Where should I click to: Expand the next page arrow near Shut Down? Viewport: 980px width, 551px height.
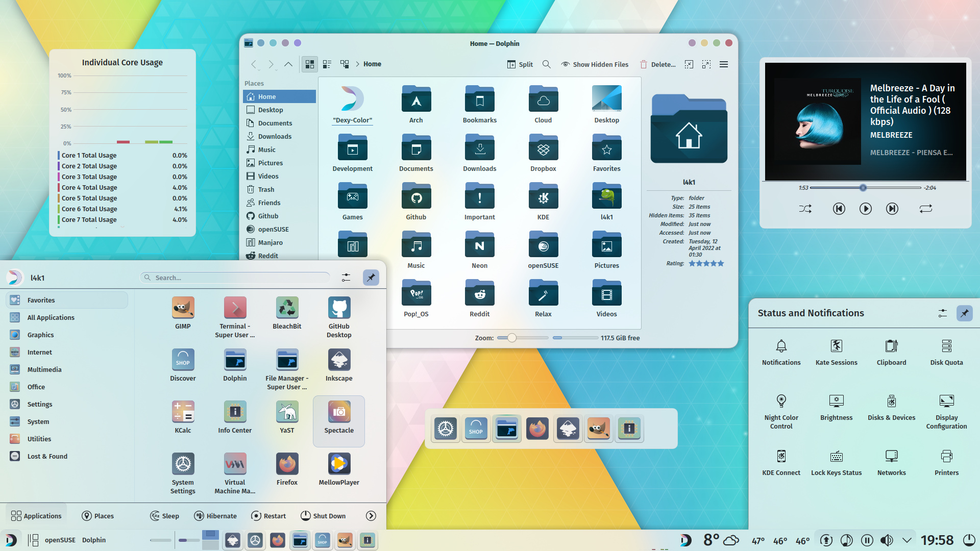pyautogui.click(x=371, y=516)
